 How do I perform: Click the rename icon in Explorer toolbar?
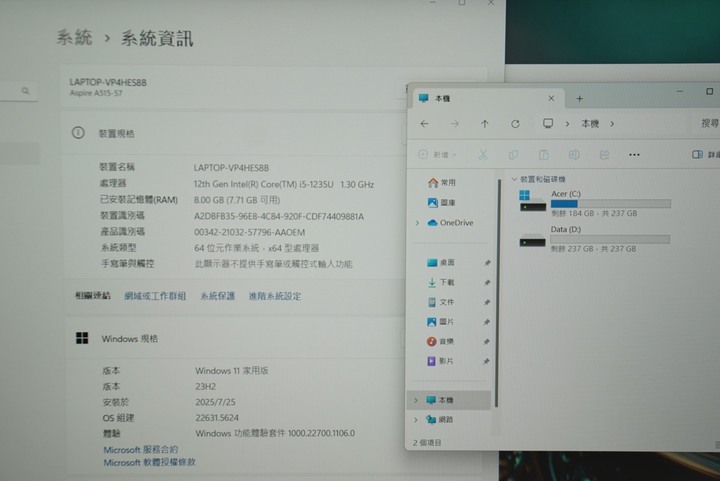coord(574,155)
